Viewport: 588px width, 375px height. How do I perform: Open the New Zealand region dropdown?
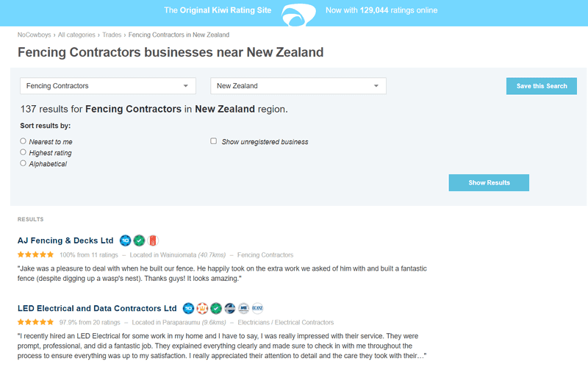pyautogui.click(x=298, y=86)
